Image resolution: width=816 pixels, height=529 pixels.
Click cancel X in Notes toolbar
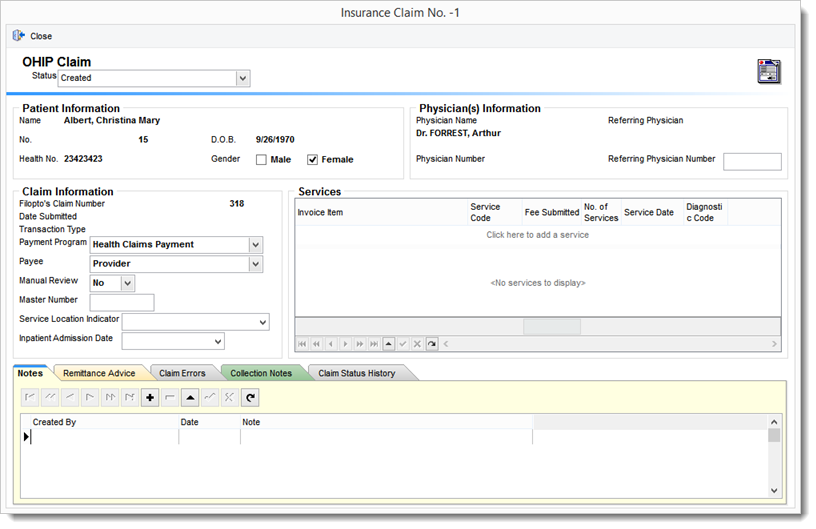(230, 397)
